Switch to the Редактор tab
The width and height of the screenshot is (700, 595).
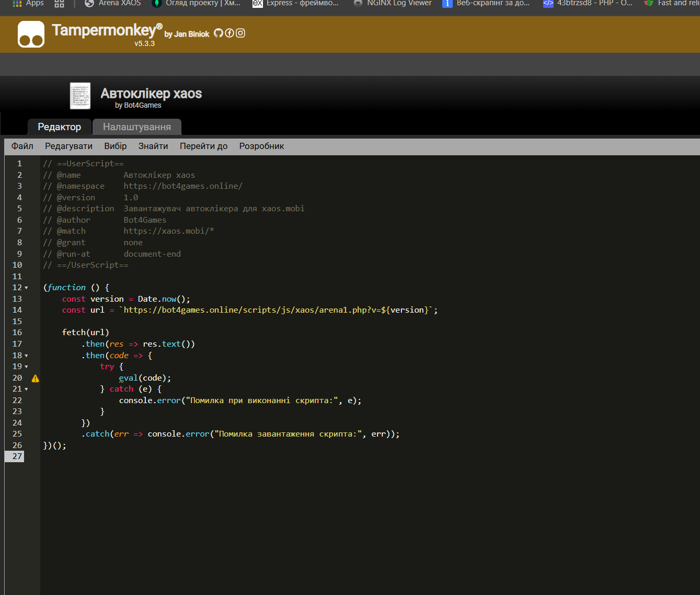60,127
